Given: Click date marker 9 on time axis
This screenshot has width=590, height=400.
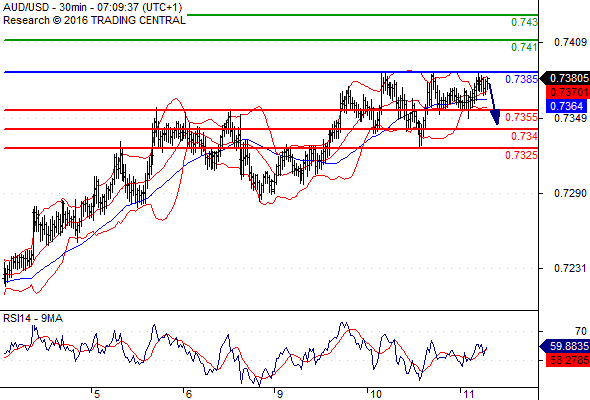Looking at the screenshot, I should click(x=279, y=394).
